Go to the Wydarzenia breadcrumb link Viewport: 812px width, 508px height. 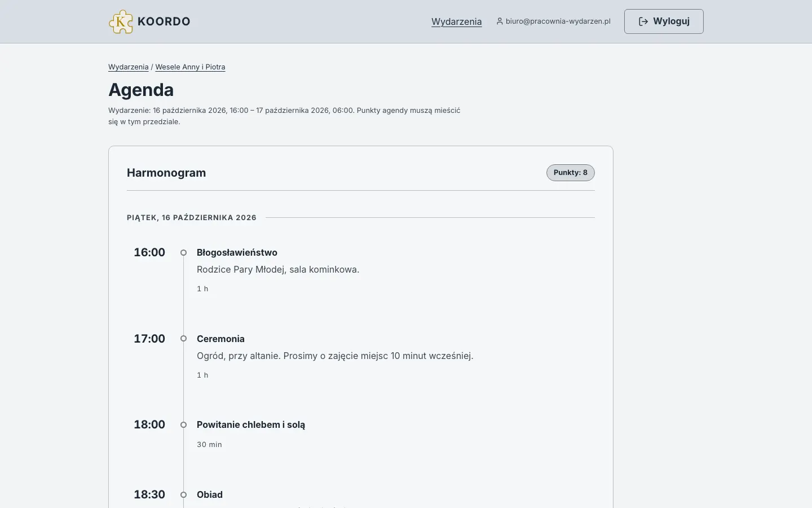click(x=129, y=67)
